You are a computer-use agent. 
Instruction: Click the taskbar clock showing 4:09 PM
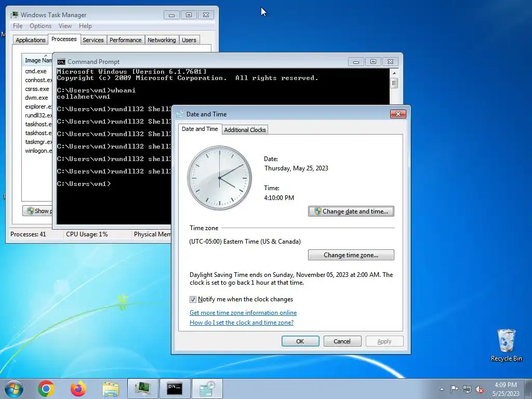(x=506, y=389)
